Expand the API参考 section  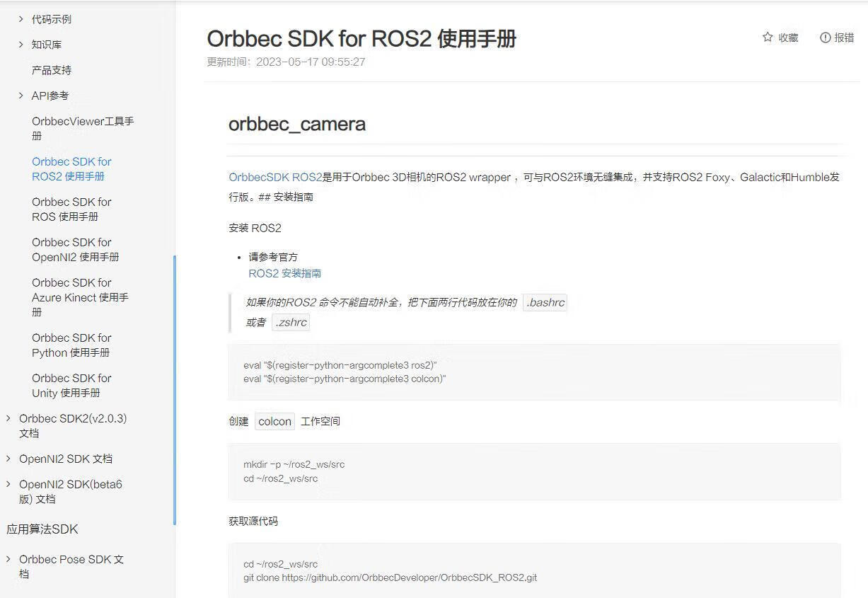[21, 96]
